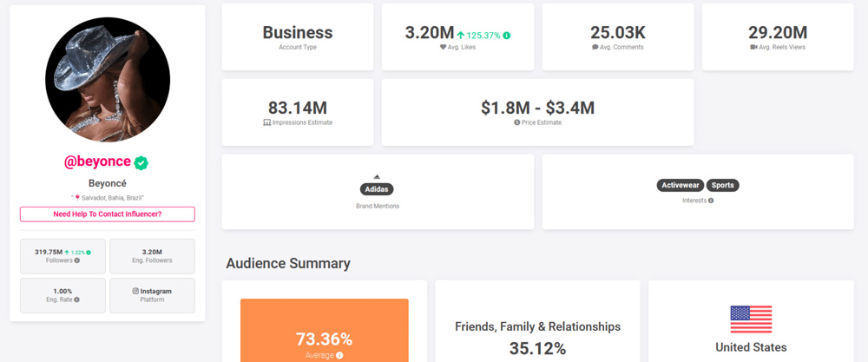Select the Activewear interest tag

(681, 185)
